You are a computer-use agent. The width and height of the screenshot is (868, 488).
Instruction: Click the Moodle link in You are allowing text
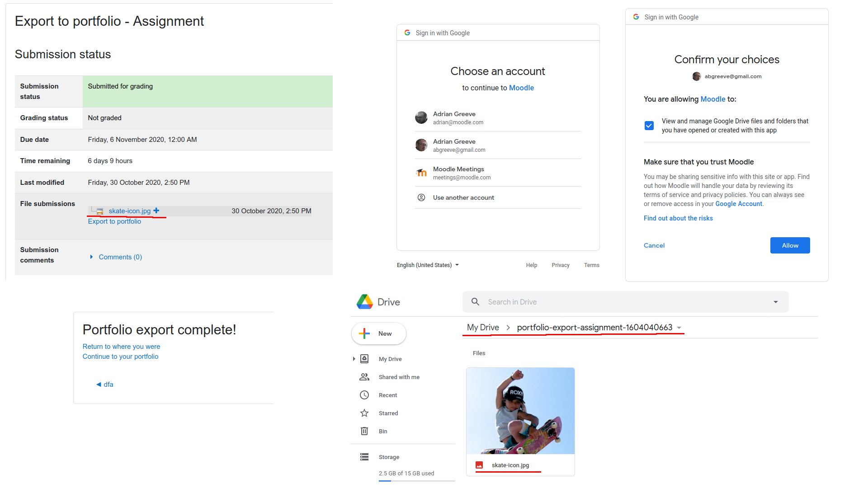(x=713, y=99)
